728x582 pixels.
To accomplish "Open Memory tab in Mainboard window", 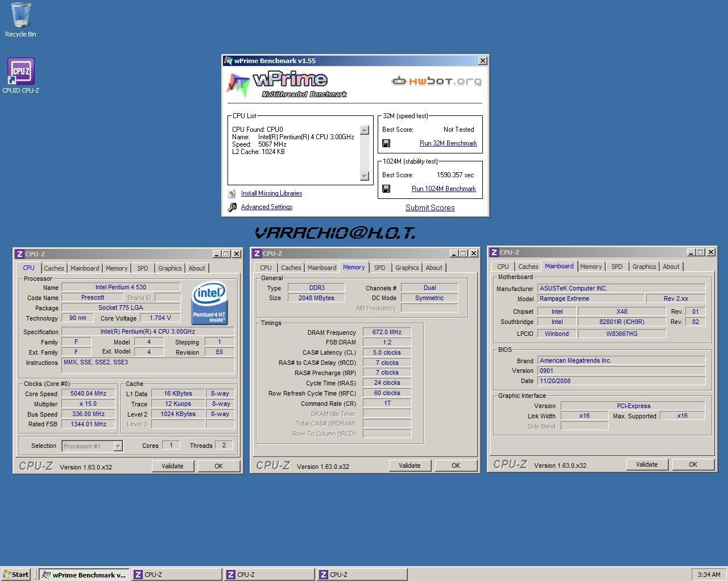I will click(x=591, y=267).
